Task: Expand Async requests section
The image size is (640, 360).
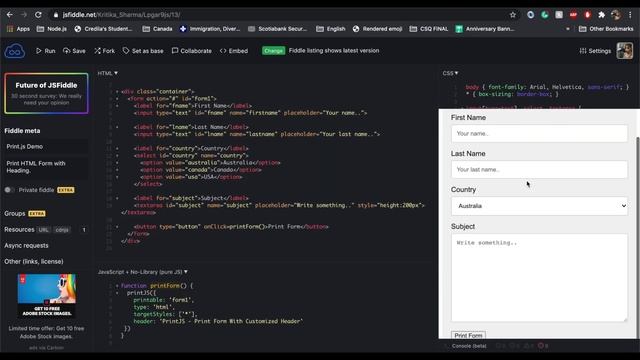Action: [x=26, y=245]
